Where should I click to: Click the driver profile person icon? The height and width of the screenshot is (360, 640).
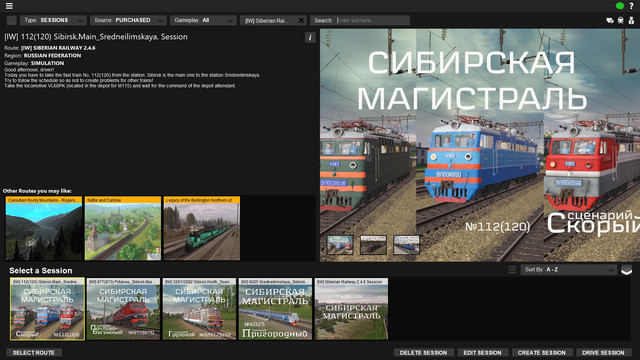[631, 20]
